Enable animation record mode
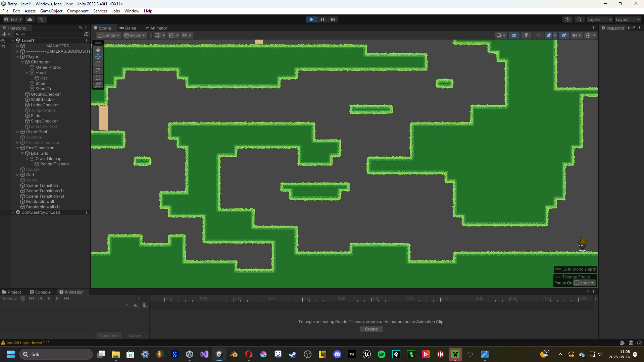The image size is (644, 362). coord(23,298)
